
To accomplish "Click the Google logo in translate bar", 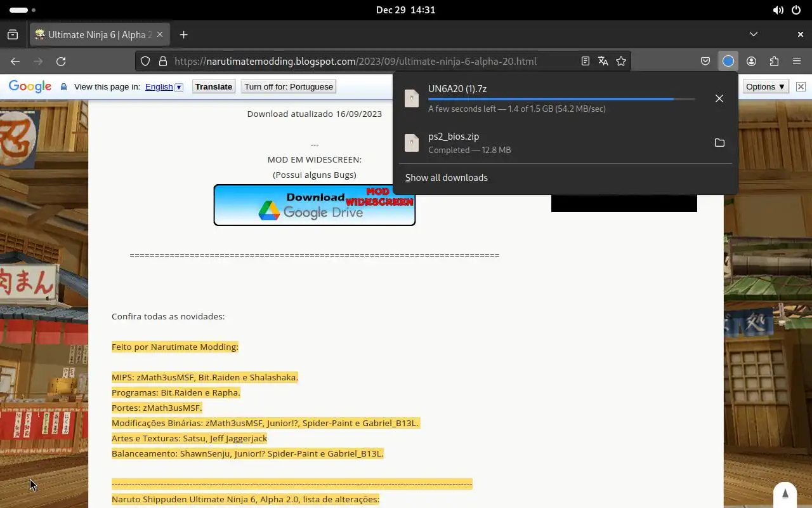I will coord(30,87).
